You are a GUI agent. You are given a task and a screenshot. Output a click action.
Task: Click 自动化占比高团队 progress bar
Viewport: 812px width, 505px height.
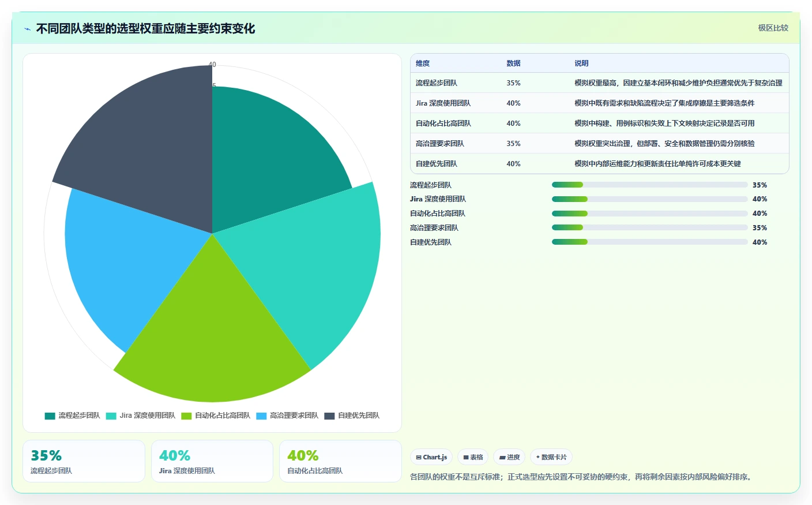click(649, 214)
